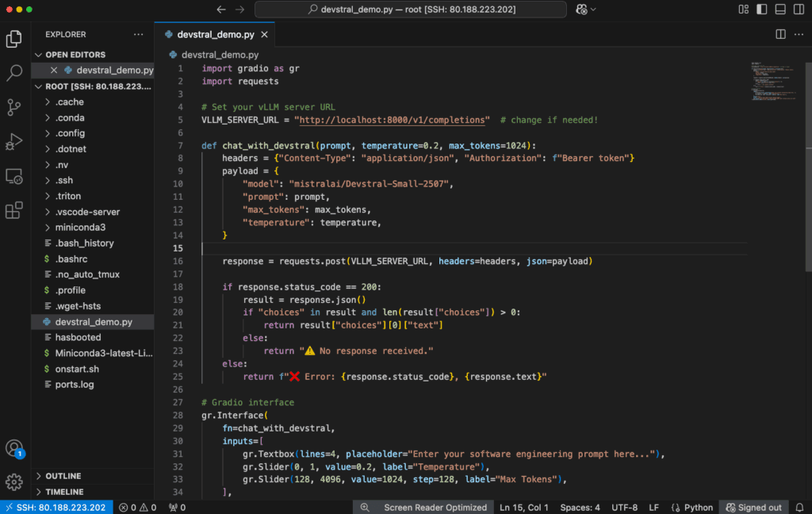Collapse the Open Editors section
This screenshot has height=514, width=812.
click(38, 55)
